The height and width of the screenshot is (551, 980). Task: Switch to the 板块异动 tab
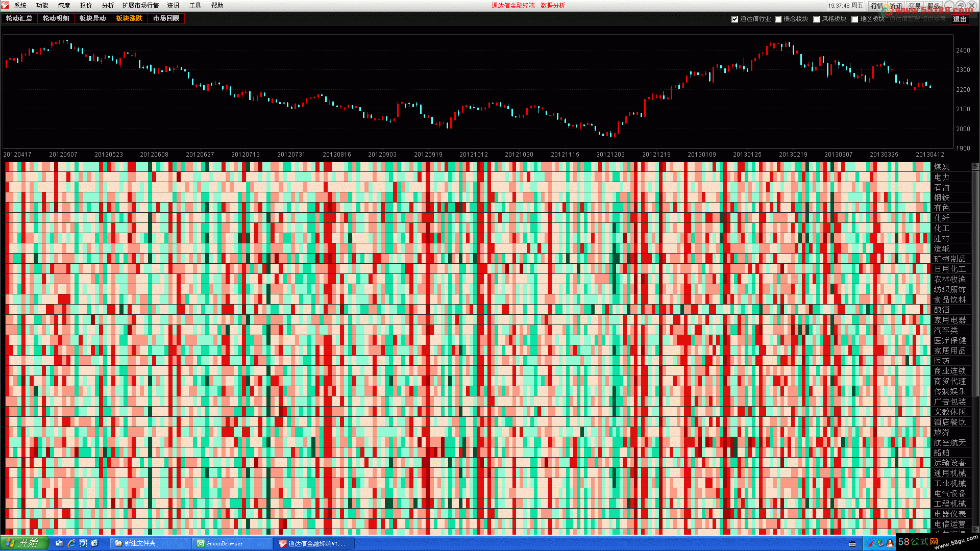[x=93, y=18]
